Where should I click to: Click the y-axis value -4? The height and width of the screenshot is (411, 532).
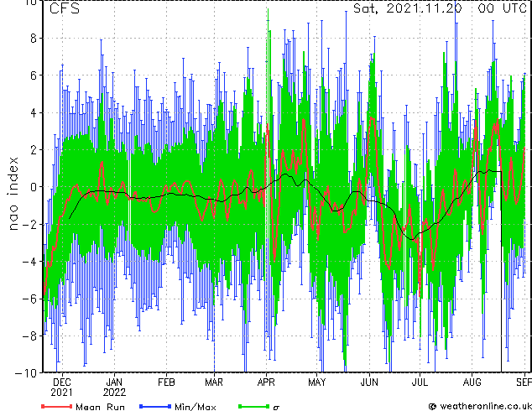[29, 262]
